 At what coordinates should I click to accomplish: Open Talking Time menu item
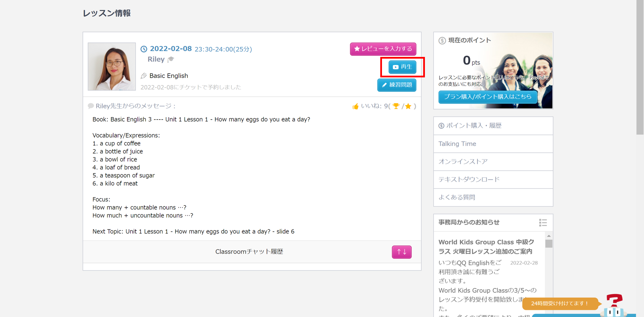[x=493, y=144]
